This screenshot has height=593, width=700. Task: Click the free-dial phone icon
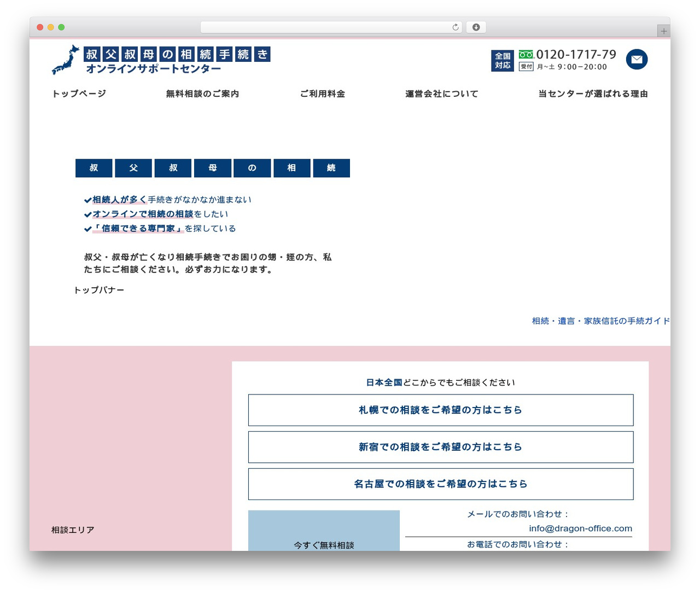[526, 55]
